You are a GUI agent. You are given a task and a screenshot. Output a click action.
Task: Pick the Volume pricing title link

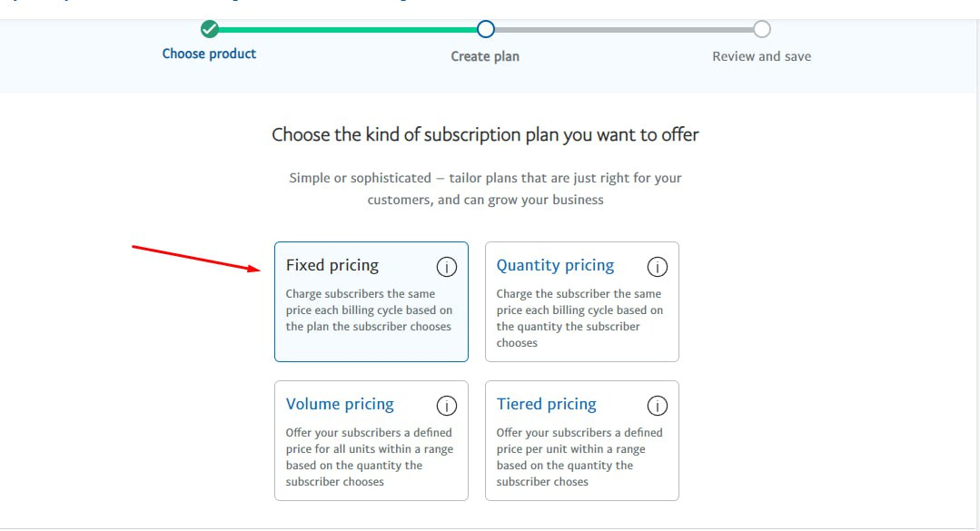tap(340, 405)
